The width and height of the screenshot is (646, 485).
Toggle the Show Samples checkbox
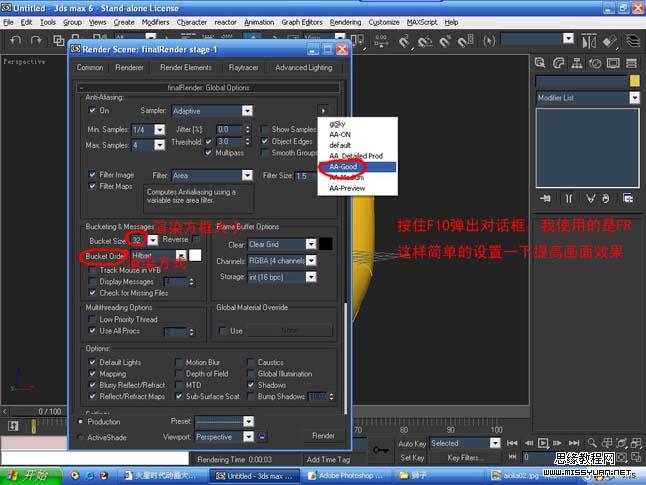(x=264, y=129)
